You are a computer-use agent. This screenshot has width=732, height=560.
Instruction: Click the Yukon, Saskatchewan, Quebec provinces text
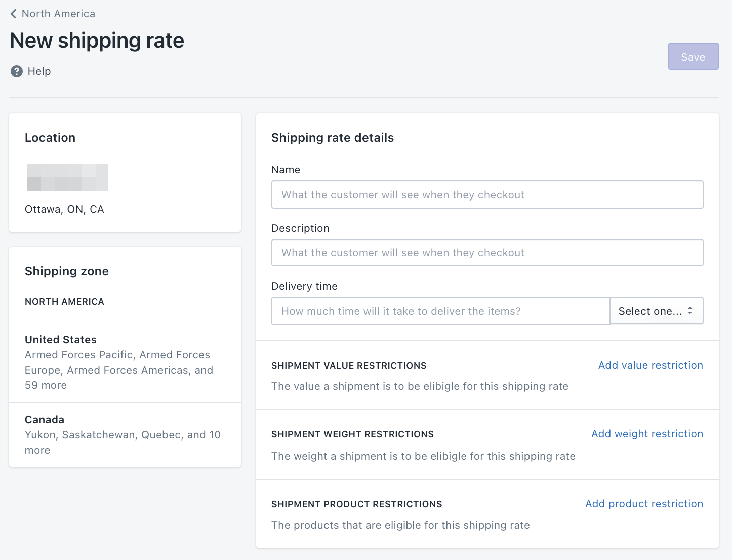[x=123, y=443]
